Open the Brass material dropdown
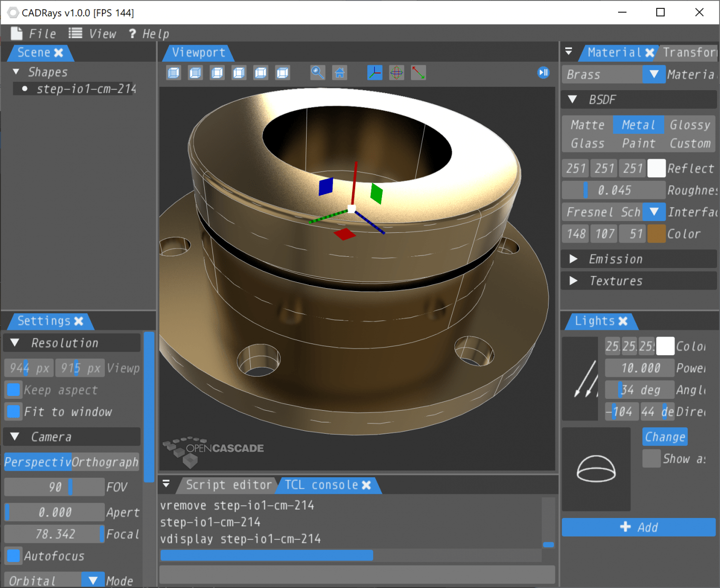The width and height of the screenshot is (720, 588). click(x=653, y=74)
